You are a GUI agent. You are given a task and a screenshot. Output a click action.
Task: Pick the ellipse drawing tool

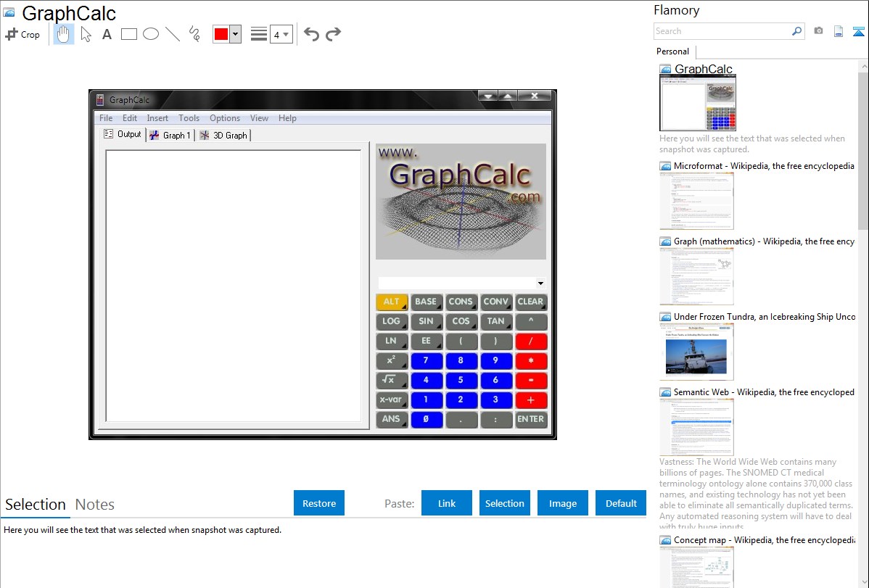(151, 34)
